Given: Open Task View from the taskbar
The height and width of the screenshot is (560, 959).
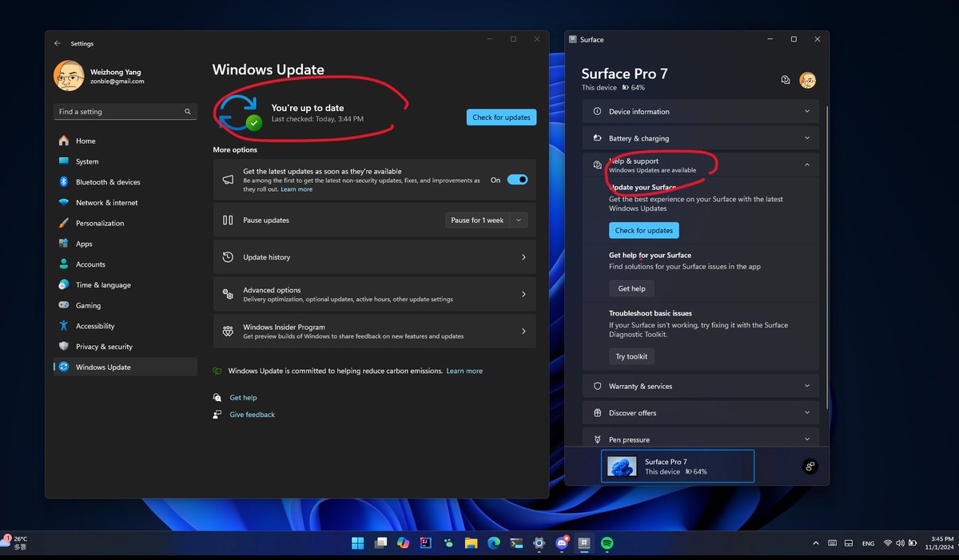Looking at the screenshot, I should [x=381, y=543].
